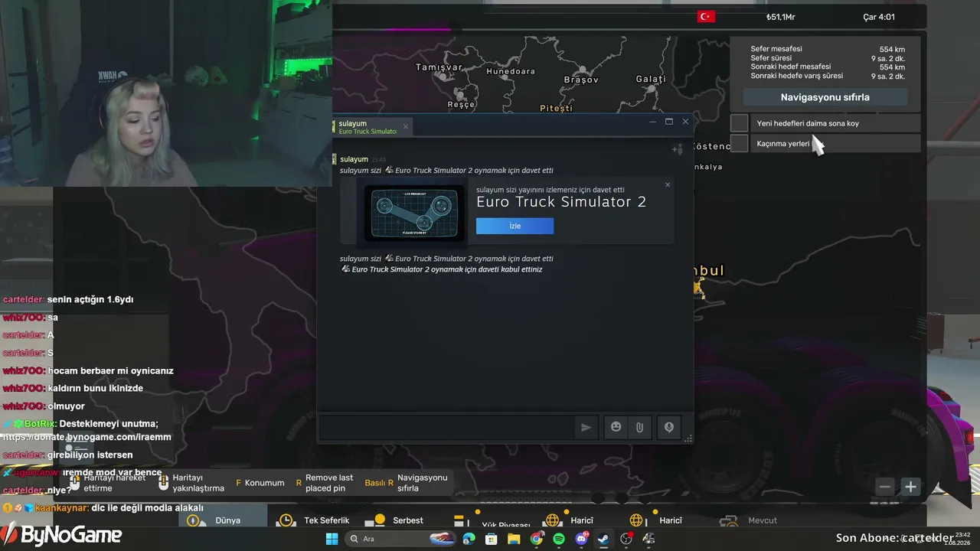Close the sulayum chat tab
The image size is (980, 551).
pyautogui.click(x=406, y=126)
